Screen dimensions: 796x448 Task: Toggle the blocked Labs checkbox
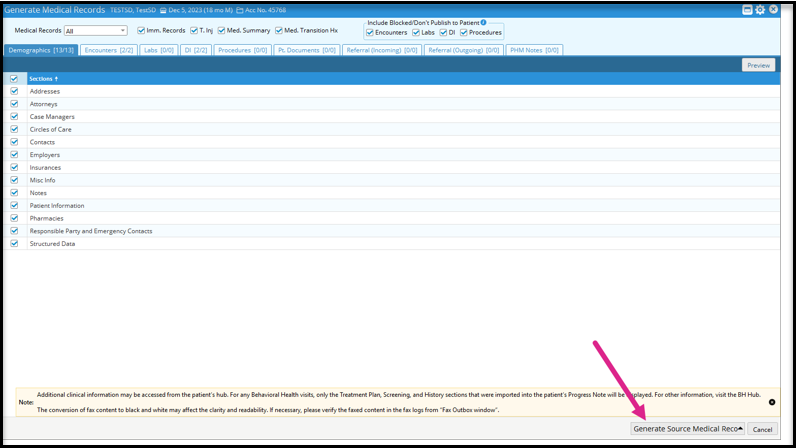(416, 33)
